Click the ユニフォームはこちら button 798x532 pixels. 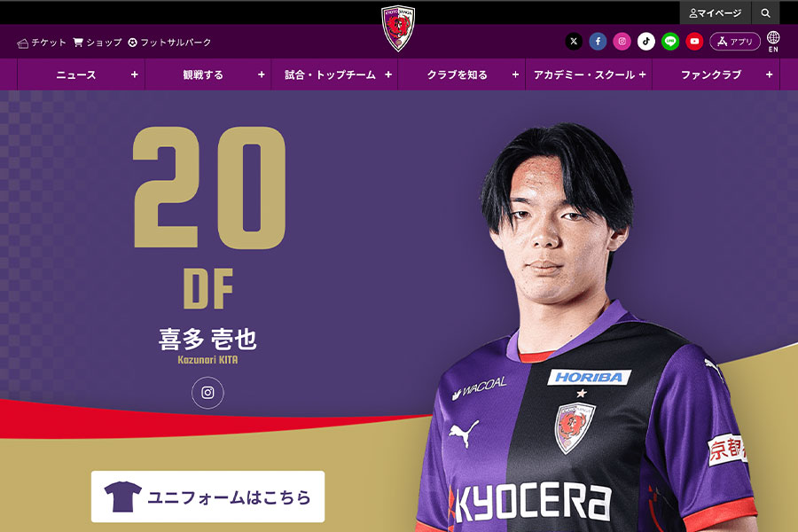coord(207,497)
